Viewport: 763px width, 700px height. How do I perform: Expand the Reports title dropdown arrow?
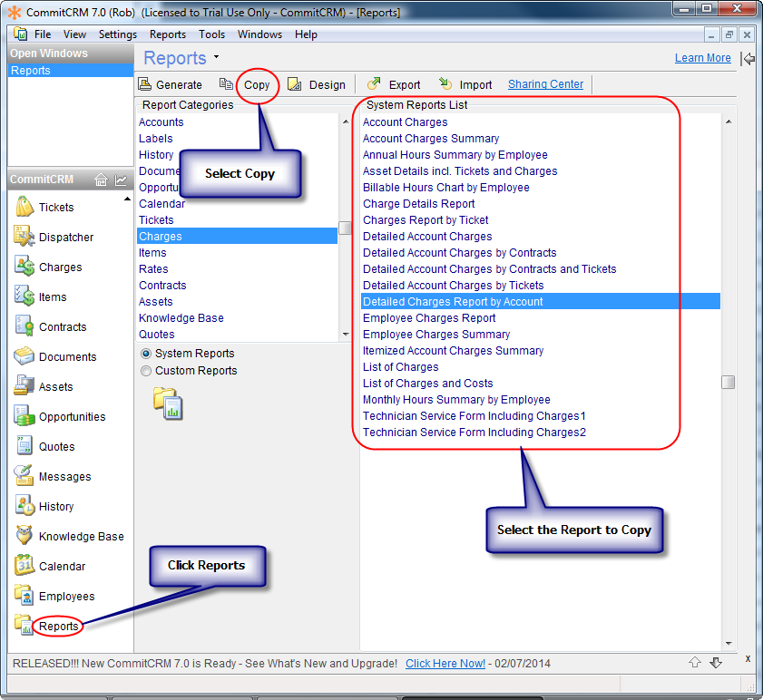[217, 58]
